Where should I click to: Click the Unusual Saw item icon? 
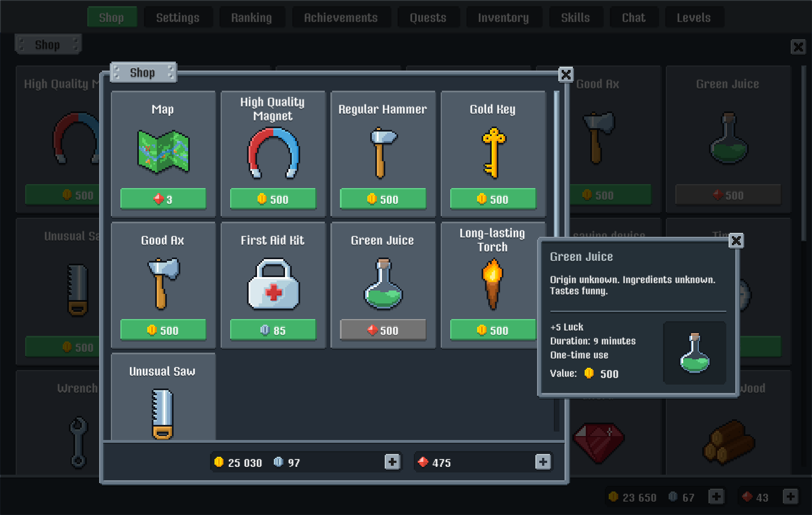(163, 414)
